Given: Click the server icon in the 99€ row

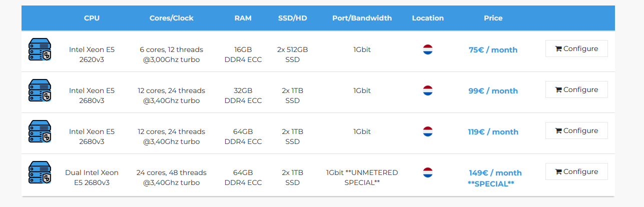Looking at the screenshot, I should click(x=40, y=90).
